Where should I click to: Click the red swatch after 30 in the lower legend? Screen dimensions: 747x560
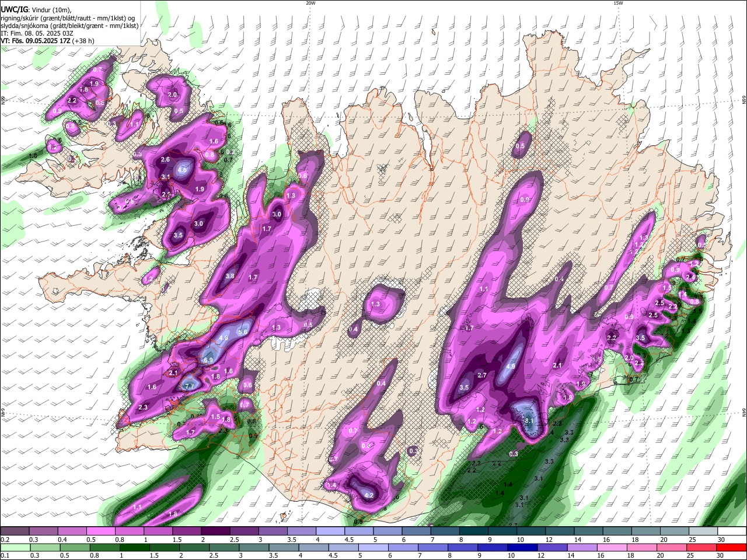tap(732, 547)
